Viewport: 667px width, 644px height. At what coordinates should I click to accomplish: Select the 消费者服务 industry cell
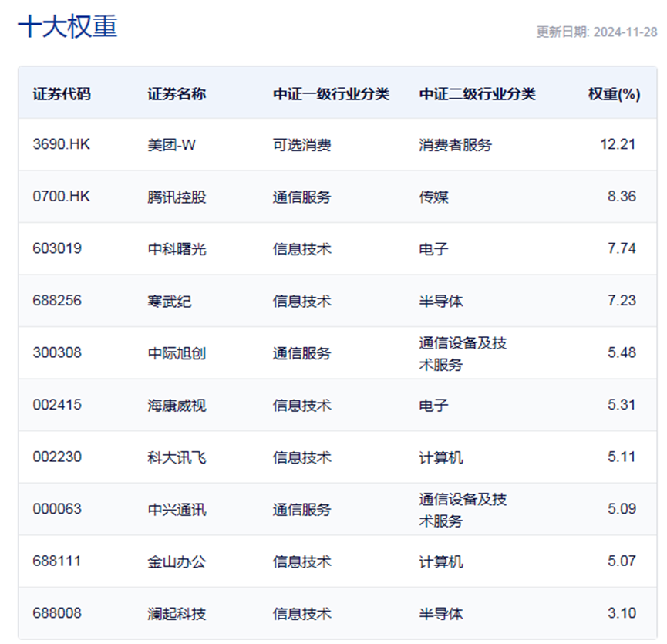pos(455,145)
